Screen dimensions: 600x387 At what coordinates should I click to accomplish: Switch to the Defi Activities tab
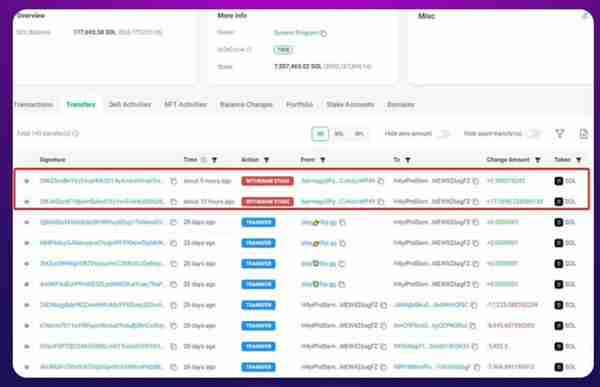tap(130, 105)
